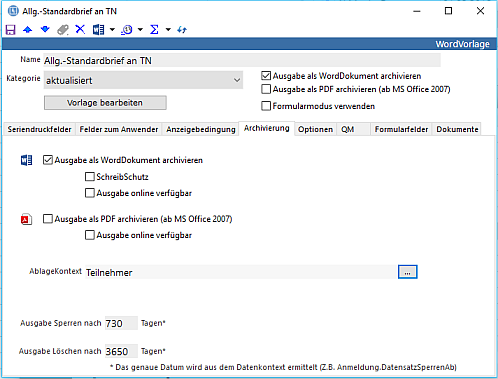Click the Word icon in the Archivierung tab
Viewport: 498px width, 379px height.
[x=26, y=160]
